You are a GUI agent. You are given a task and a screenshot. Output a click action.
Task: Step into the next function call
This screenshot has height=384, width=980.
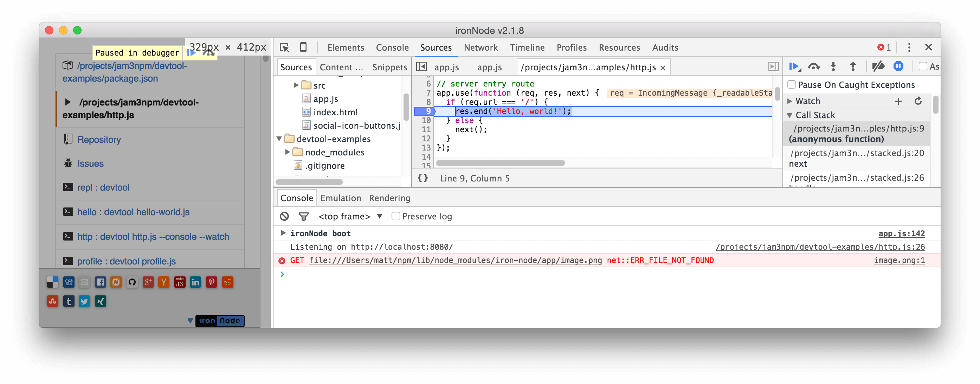(833, 66)
